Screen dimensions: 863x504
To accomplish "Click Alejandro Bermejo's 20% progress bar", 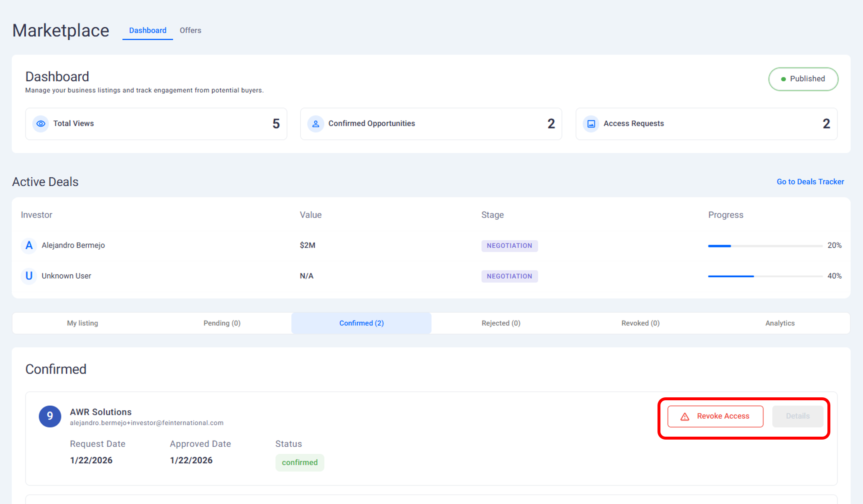I will pyautogui.click(x=765, y=246).
